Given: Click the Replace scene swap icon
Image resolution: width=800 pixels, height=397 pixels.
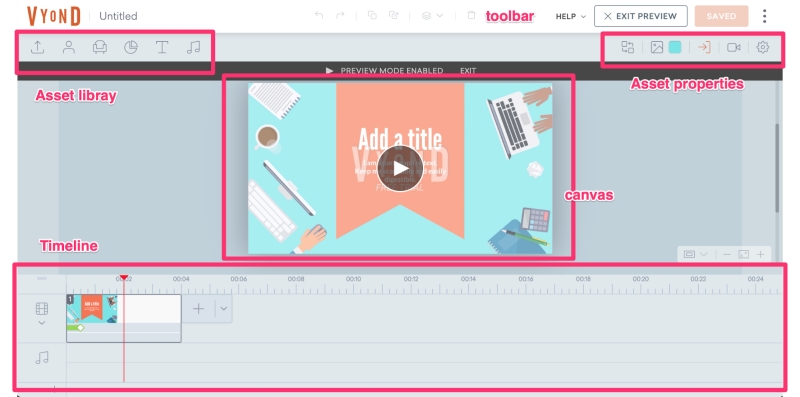Looking at the screenshot, I should (x=628, y=47).
